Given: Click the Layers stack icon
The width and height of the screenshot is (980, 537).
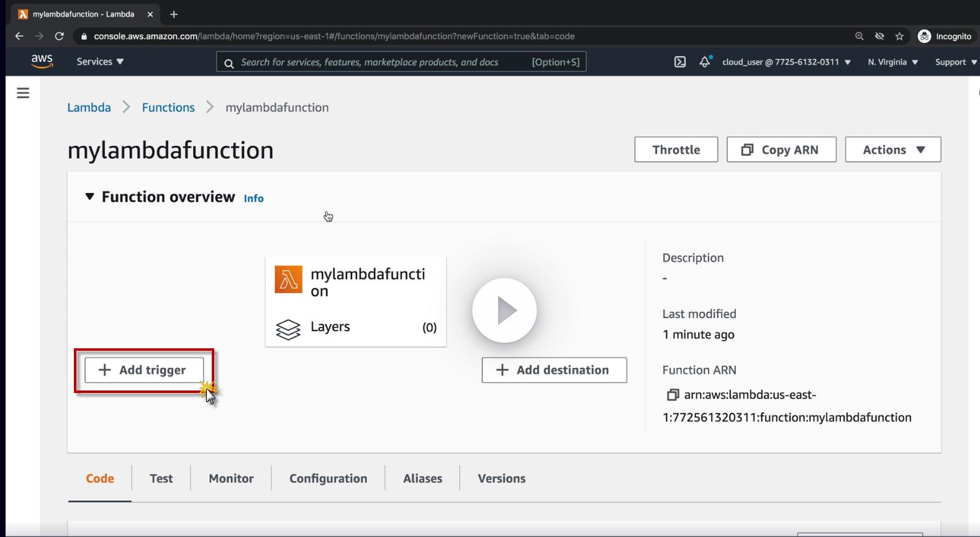Looking at the screenshot, I should point(288,328).
